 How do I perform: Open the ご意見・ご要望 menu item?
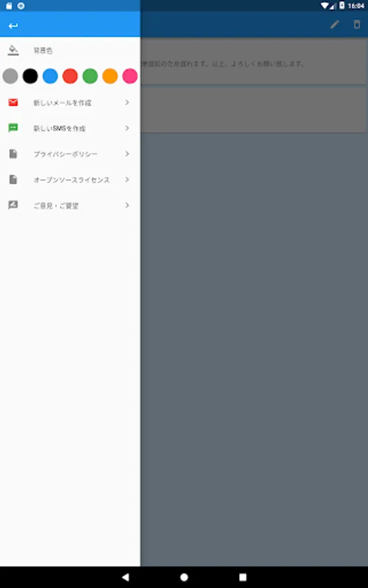(x=70, y=206)
